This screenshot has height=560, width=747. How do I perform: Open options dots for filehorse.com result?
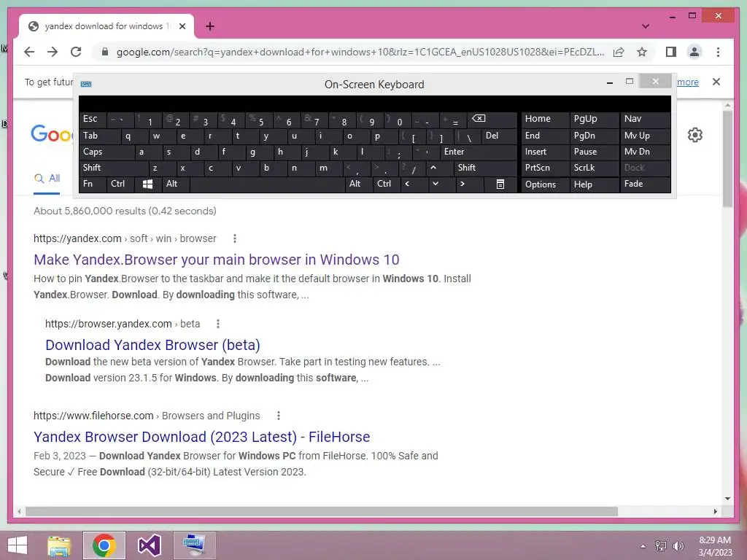tap(278, 416)
